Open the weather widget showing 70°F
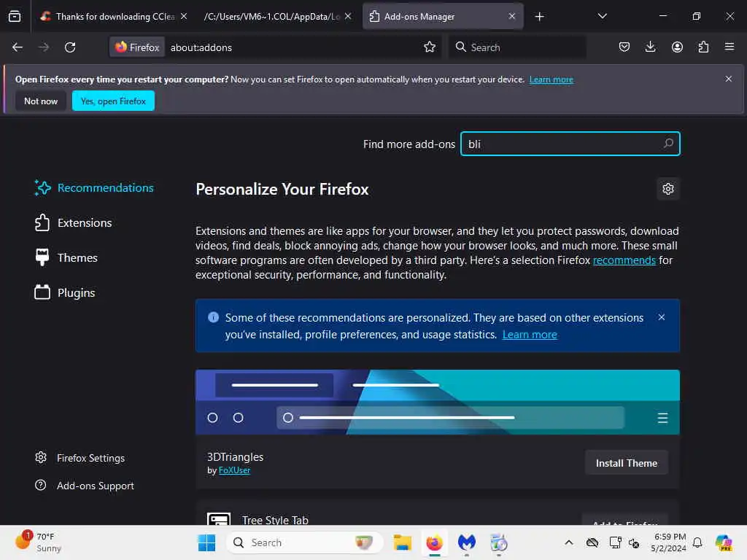This screenshot has width=747, height=560. point(38,542)
